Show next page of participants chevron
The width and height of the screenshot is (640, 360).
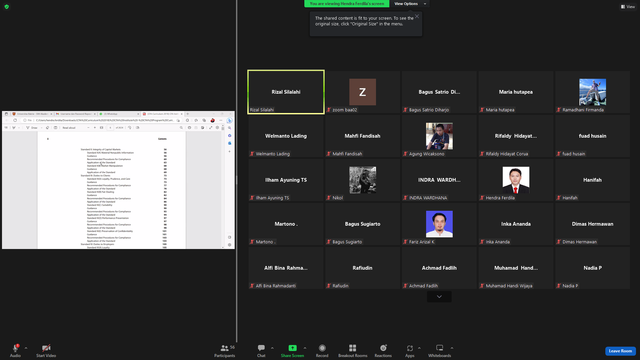[439, 297]
